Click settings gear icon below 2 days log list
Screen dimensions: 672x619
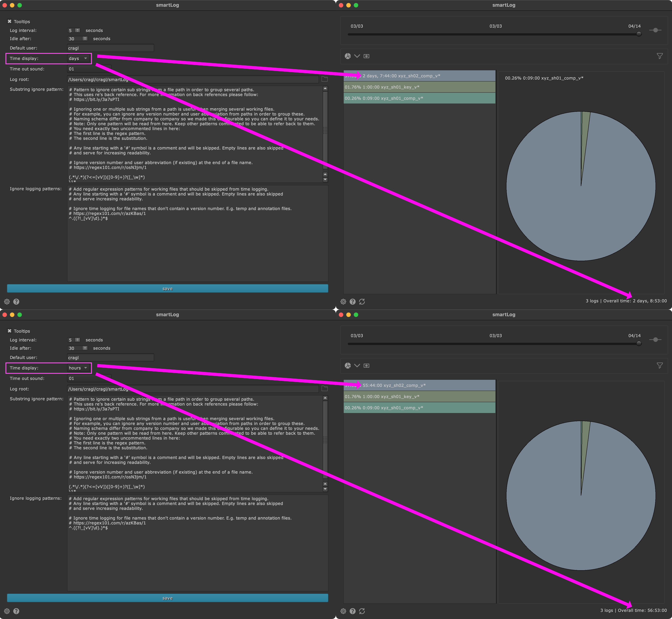tap(343, 301)
